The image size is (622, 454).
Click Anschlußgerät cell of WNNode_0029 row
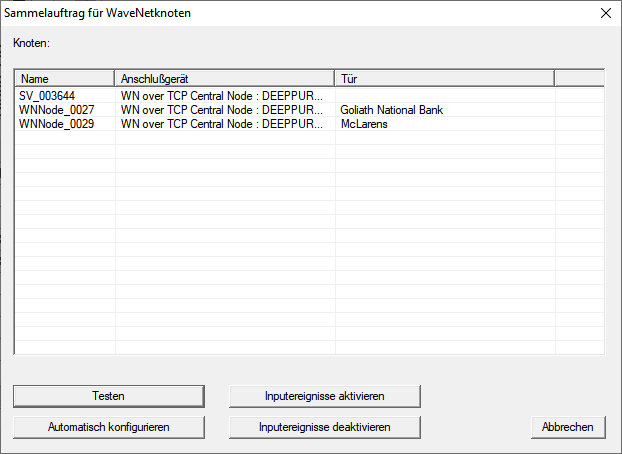(x=222, y=124)
